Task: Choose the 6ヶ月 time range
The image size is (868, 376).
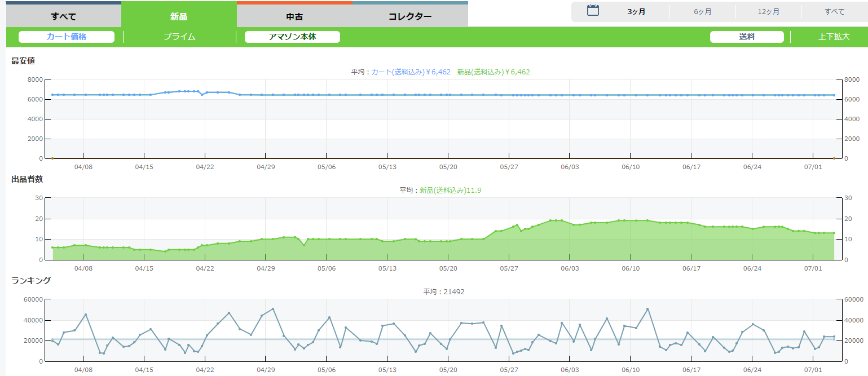Action: coord(702,12)
